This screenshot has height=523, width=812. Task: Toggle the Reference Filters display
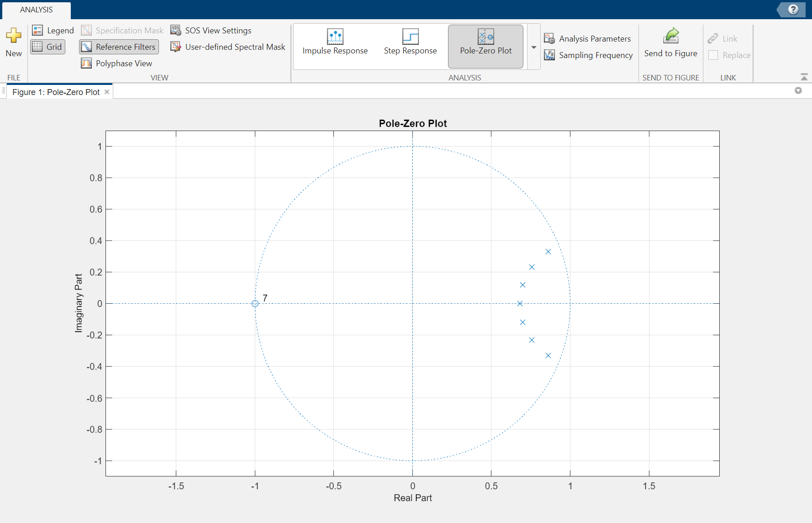click(119, 47)
